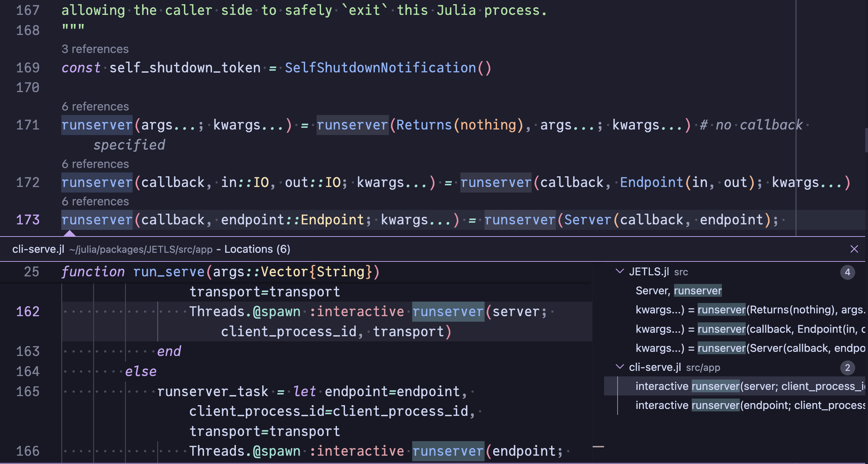Click 'Locations (6)' label in peek header

pos(257,249)
